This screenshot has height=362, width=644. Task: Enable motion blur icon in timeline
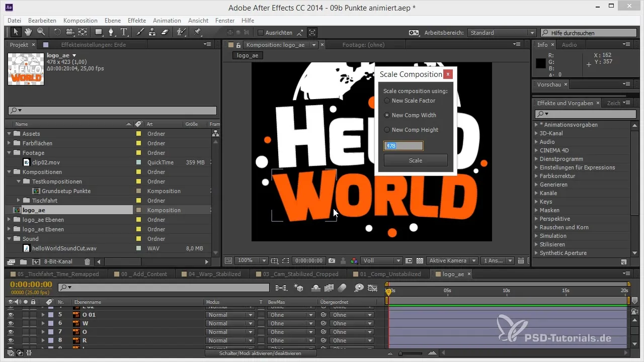(x=342, y=288)
